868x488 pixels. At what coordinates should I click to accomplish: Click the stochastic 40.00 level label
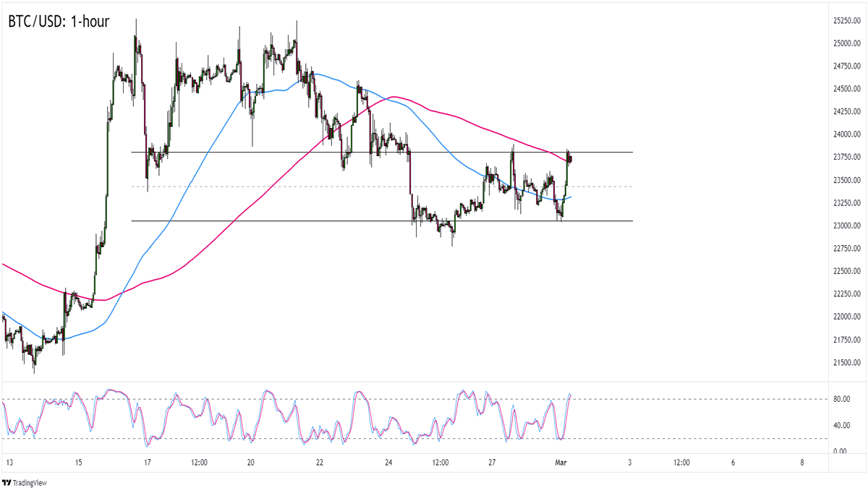point(839,425)
